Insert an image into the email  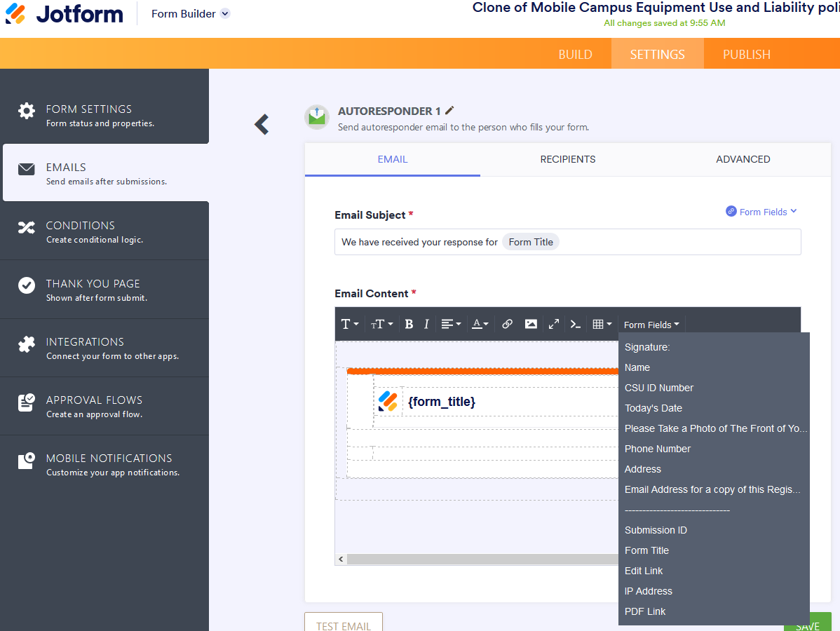click(x=531, y=324)
